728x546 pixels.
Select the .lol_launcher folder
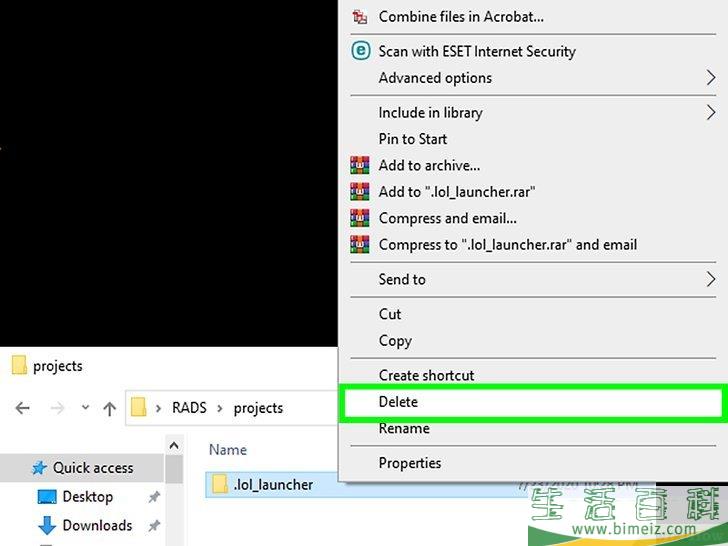coord(273,485)
